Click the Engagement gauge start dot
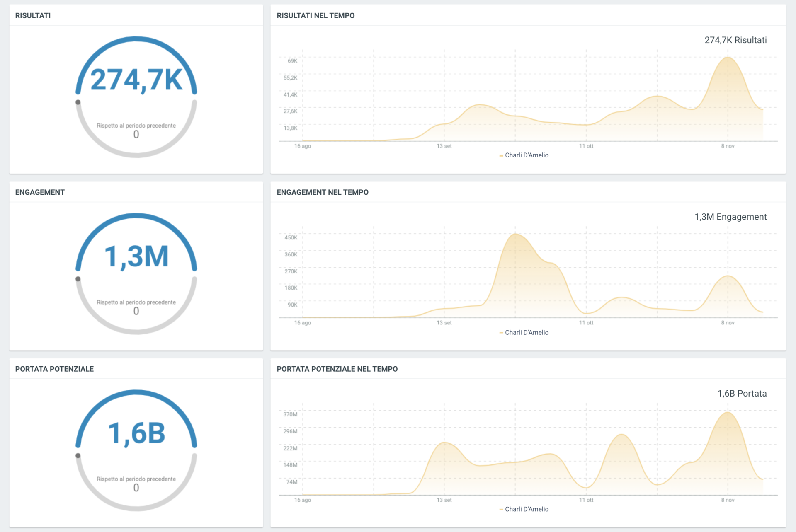The width and height of the screenshot is (796, 532). click(78, 279)
